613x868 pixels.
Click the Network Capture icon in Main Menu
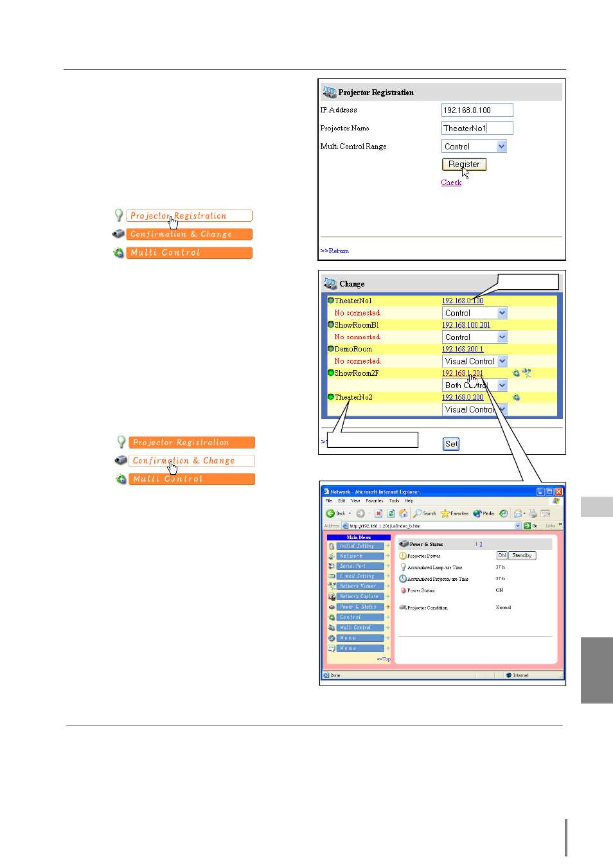tap(332, 596)
